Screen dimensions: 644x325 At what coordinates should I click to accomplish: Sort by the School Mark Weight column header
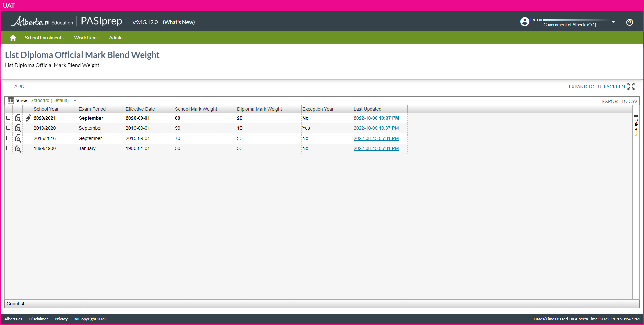click(x=196, y=109)
